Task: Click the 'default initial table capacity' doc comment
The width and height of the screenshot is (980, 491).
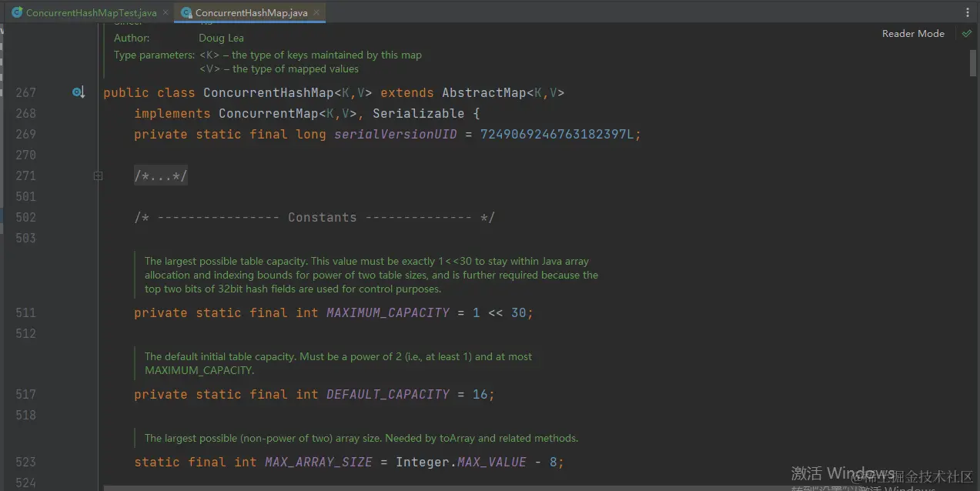Action: click(338, 363)
